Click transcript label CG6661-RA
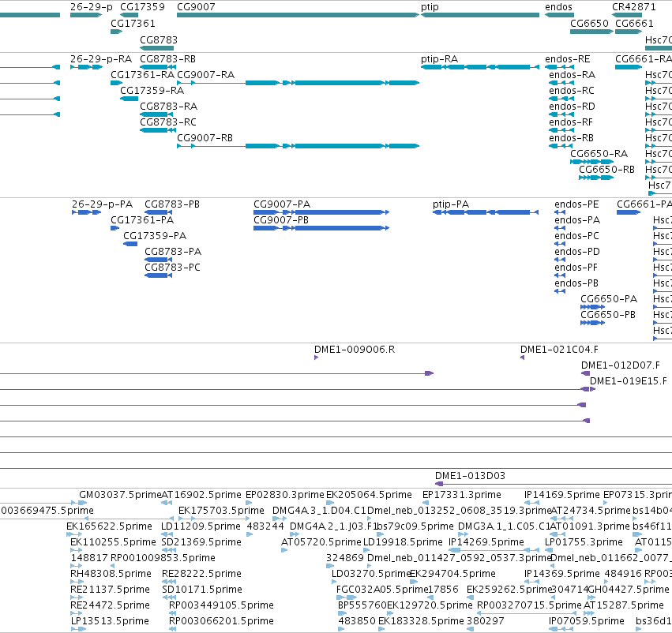The width and height of the screenshot is (672, 633). coord(644,59)
